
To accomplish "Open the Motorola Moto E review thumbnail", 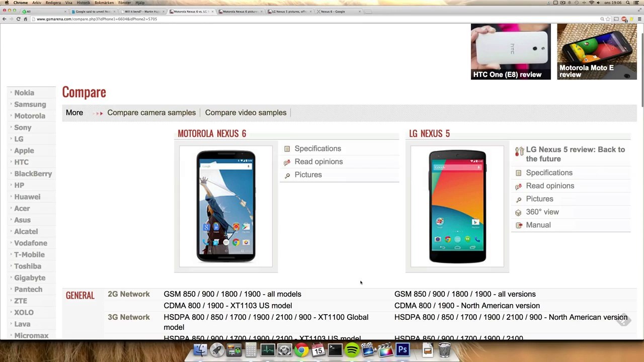I will coord(597,52).
